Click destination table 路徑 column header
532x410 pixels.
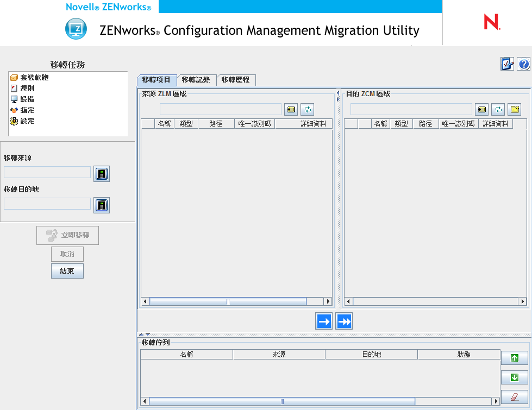tap(425, 124)
